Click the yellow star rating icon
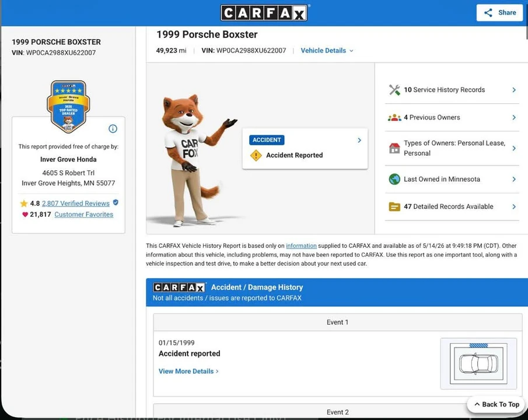528x420 pixels. point(23,204)
